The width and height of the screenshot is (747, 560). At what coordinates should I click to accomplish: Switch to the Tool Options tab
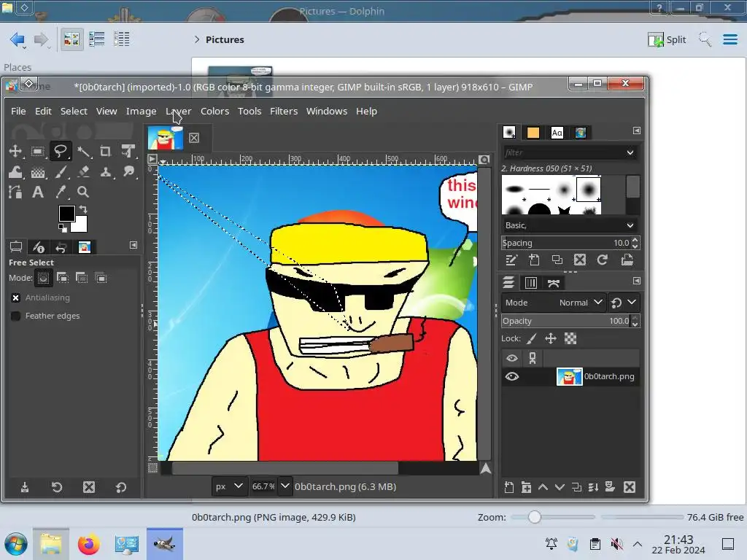[16, 246]
